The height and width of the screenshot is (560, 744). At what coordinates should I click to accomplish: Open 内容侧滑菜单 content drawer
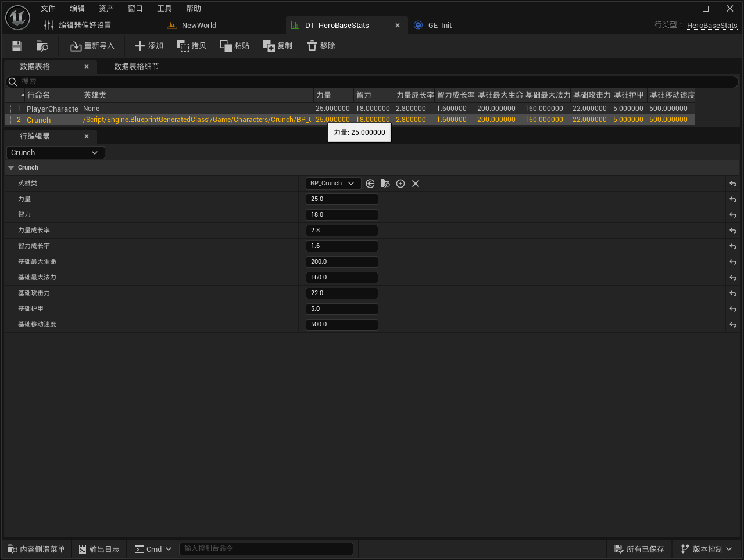37,549
